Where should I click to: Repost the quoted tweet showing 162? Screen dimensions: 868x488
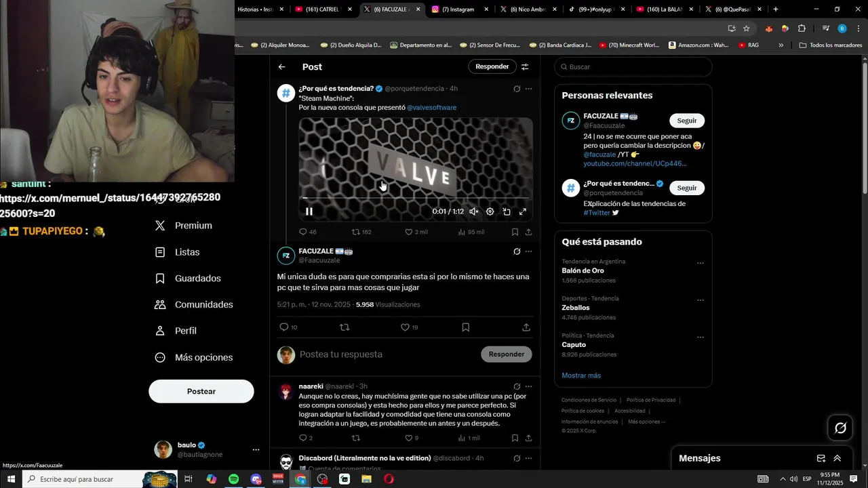[361, 232]
